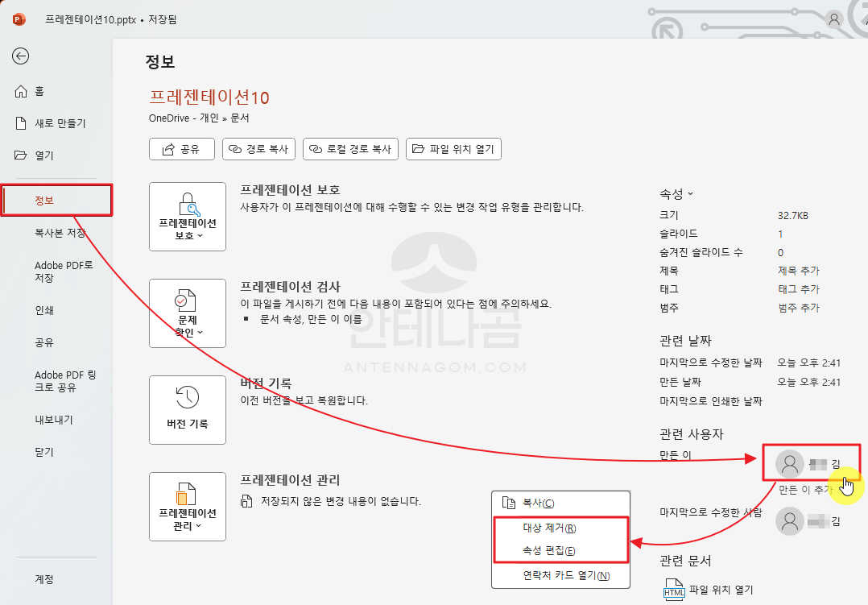Screen dimensions: 868x605
Task: Select 공유 in the left sidebar
Action: tap(44, 342)
